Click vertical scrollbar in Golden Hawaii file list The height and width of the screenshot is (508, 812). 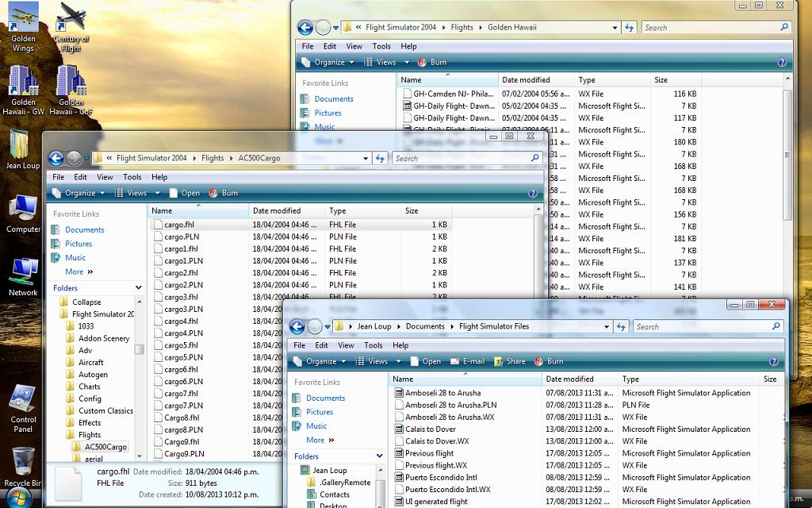point(787,155)
